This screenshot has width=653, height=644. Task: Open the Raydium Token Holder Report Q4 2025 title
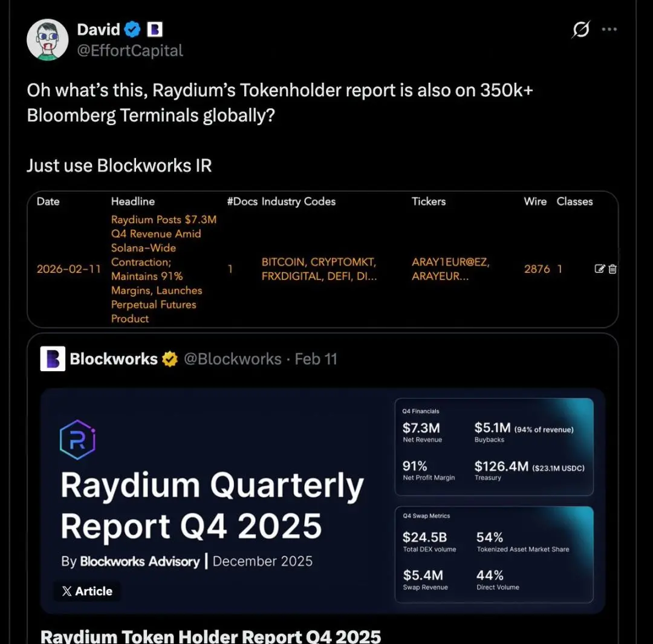(x=210, y=636)
